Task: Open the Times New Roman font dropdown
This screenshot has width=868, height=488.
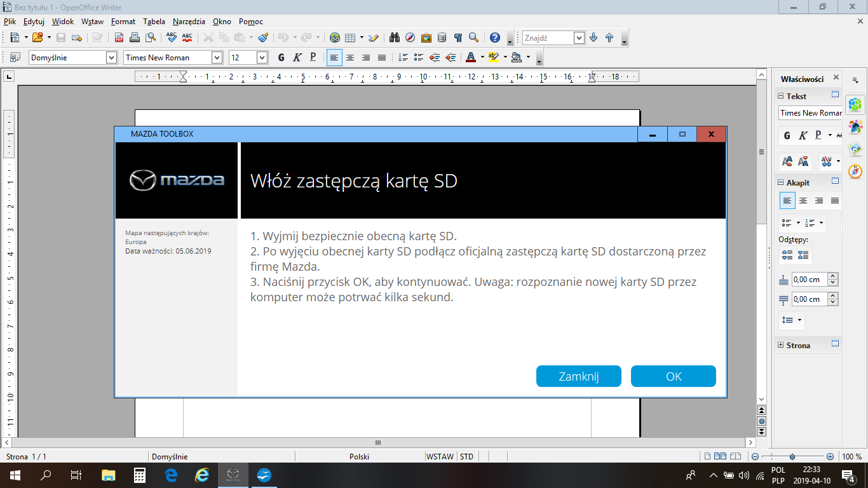Action: [x=217, y=58]
